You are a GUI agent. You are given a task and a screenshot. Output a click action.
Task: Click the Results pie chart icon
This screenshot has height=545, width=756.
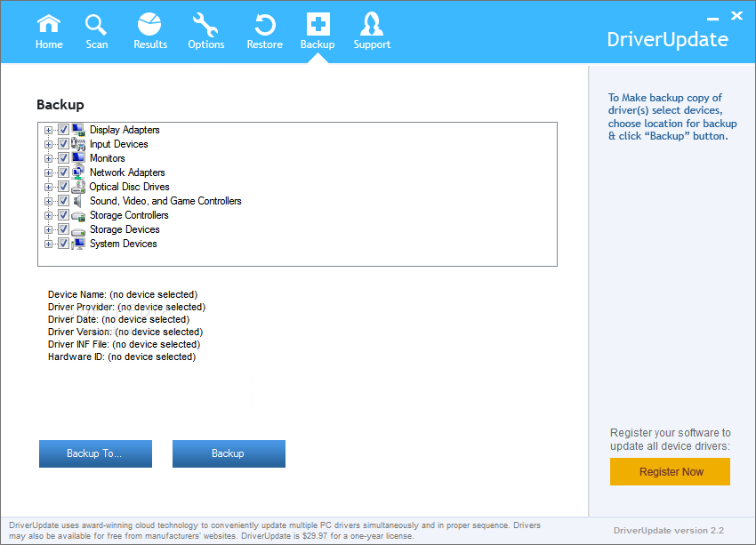149,24
